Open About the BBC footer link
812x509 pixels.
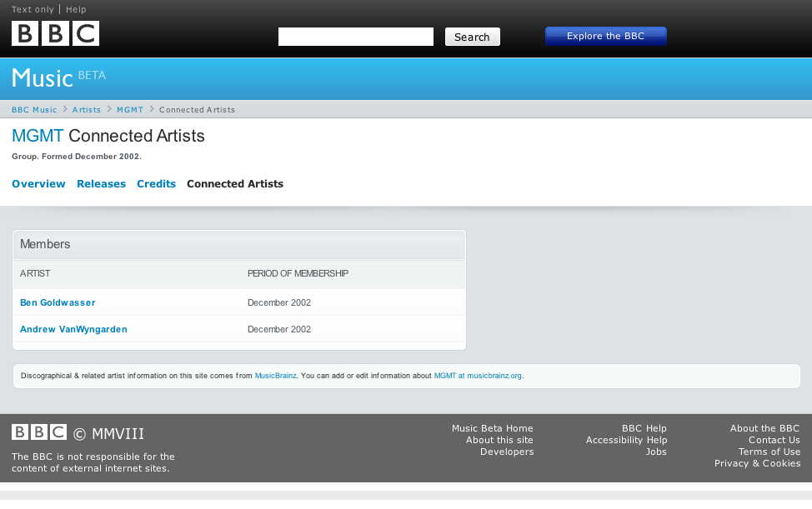tap(764, 428)
